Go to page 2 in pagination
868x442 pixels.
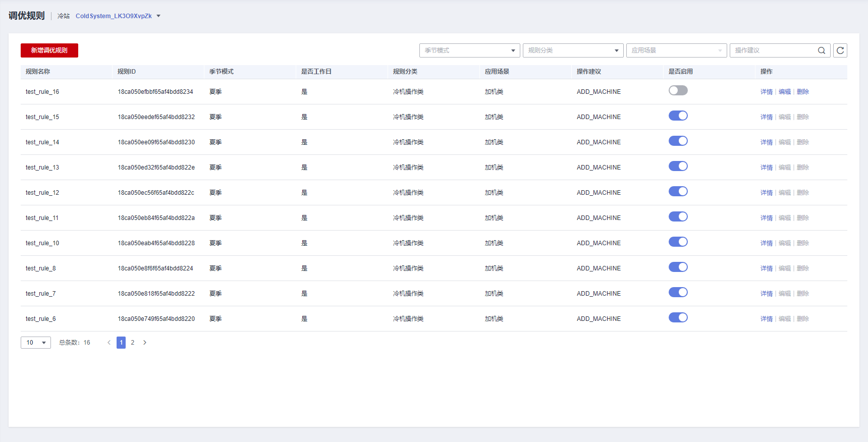pos(133,343)
